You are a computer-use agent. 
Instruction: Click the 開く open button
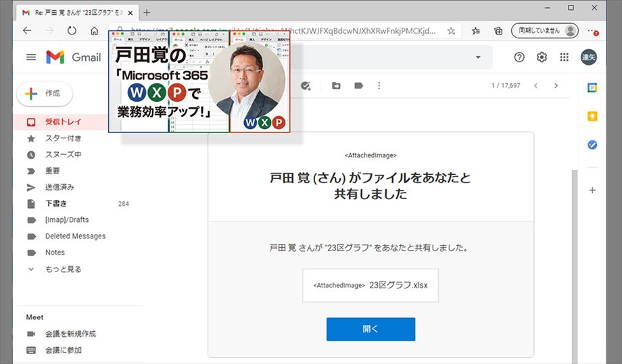[x=371, y=329]
